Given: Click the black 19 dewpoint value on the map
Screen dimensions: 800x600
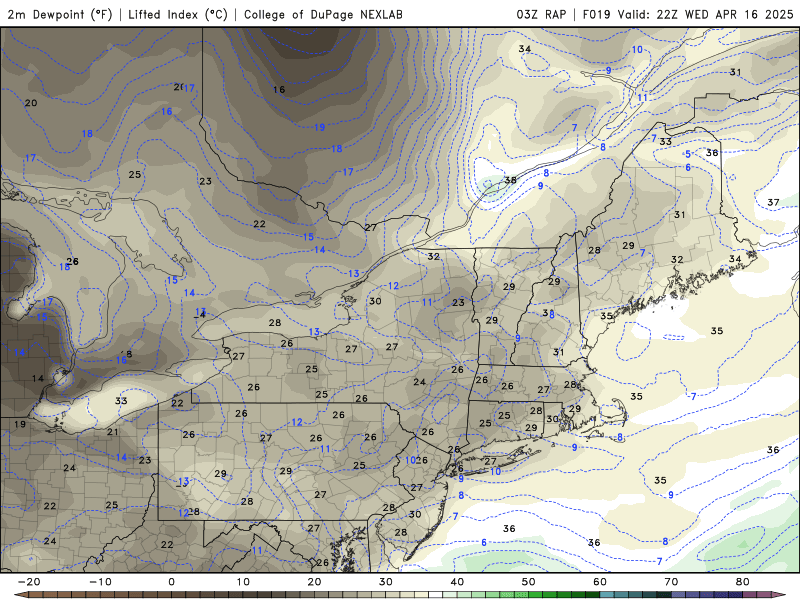Looking at the screenshot, I should pos(20,424).
